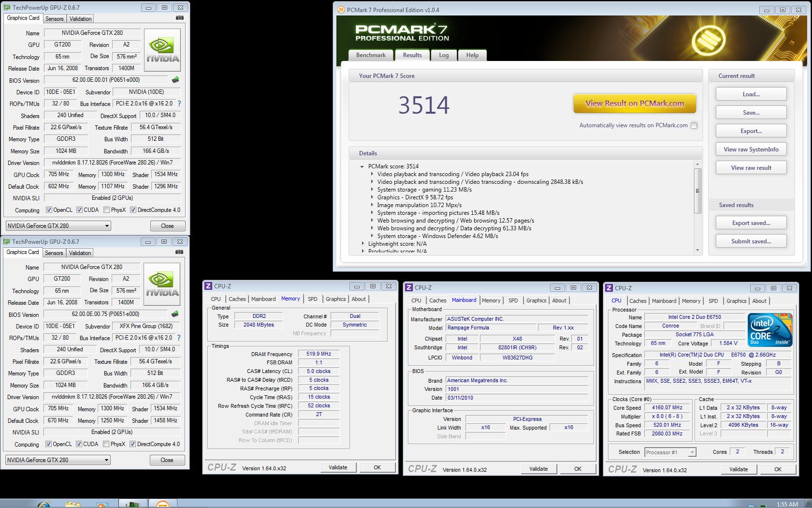Click bottom GPU-Z window title bar icon
The image size is (812, 508).
[x=7, y=241]
